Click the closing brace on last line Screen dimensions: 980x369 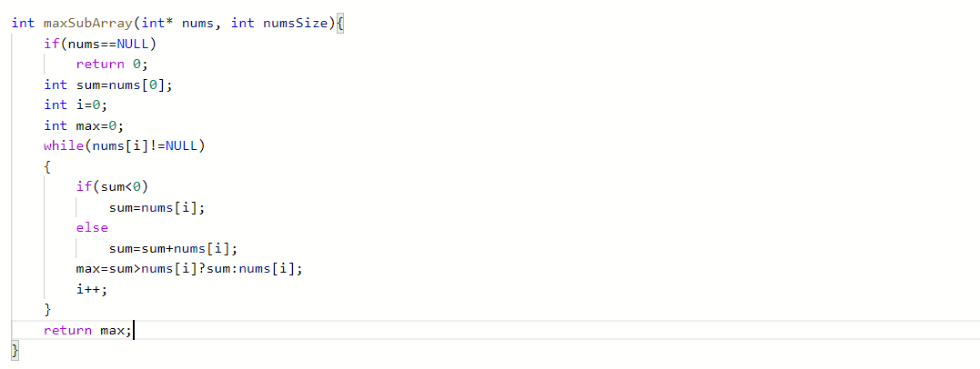coord(15,351)
